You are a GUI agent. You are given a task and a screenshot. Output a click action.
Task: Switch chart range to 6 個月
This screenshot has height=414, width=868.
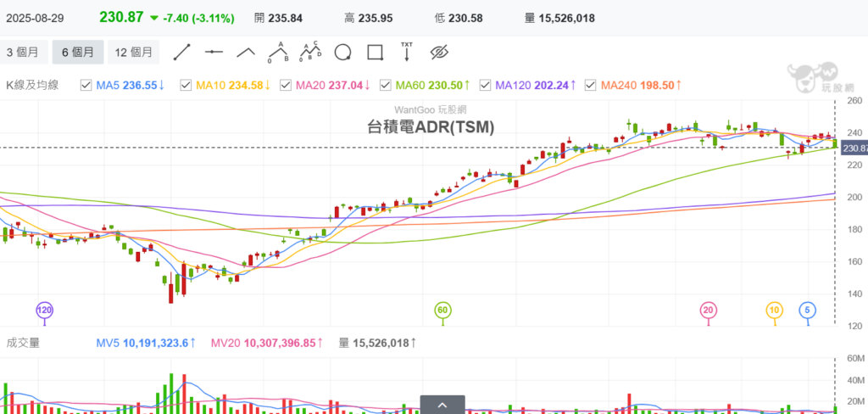coord(77,53)
